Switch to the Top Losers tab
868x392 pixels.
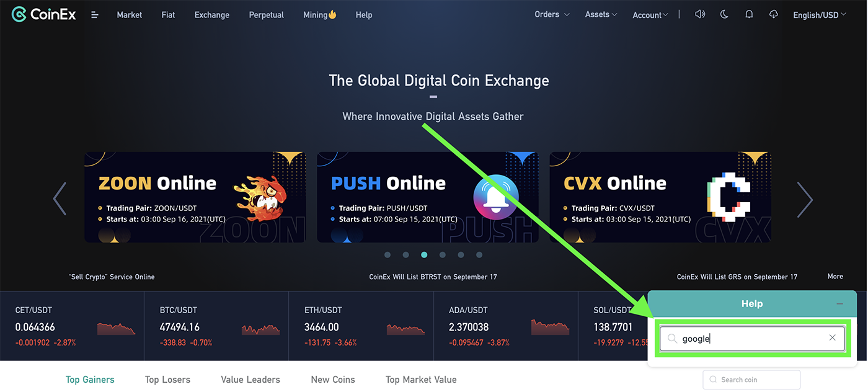167,380
